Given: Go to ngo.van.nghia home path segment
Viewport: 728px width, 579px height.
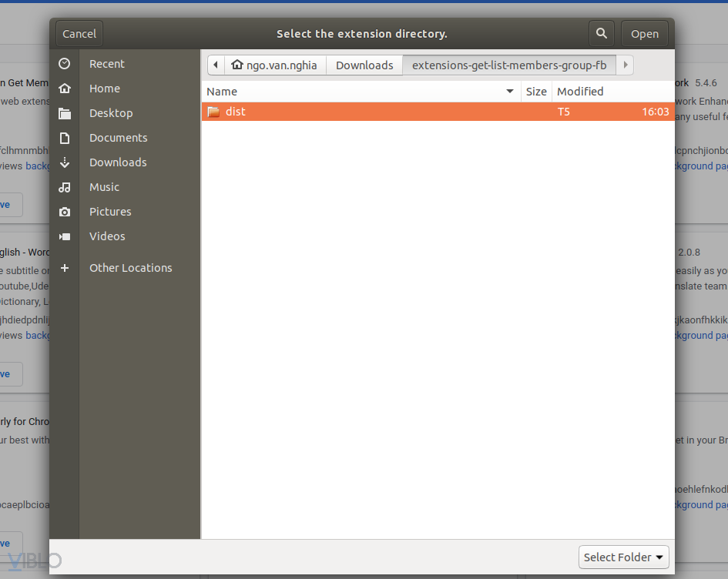Looking at the screenshot, I should point(275,65).
